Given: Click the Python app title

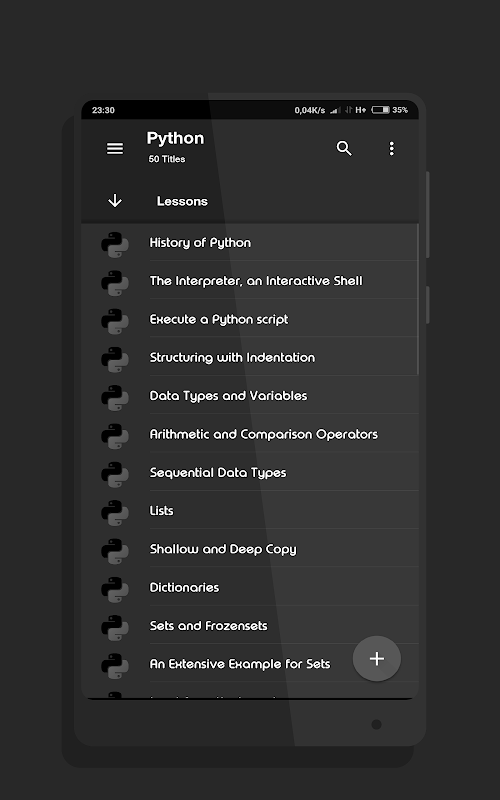Looking at the screenshot, I should pyautogui.click(x=175, y=138).
